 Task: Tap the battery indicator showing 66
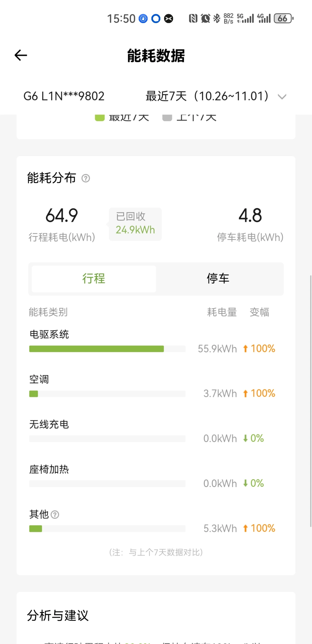point(284,18)
